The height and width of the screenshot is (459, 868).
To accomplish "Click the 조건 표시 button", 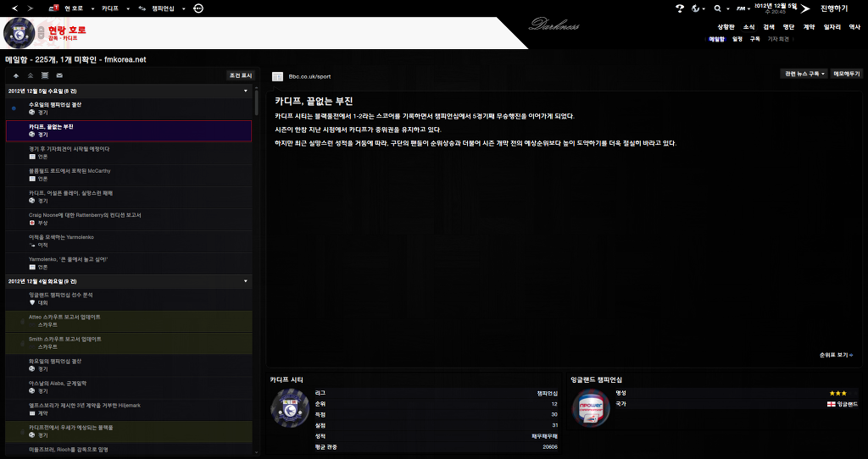I will 240,75.
